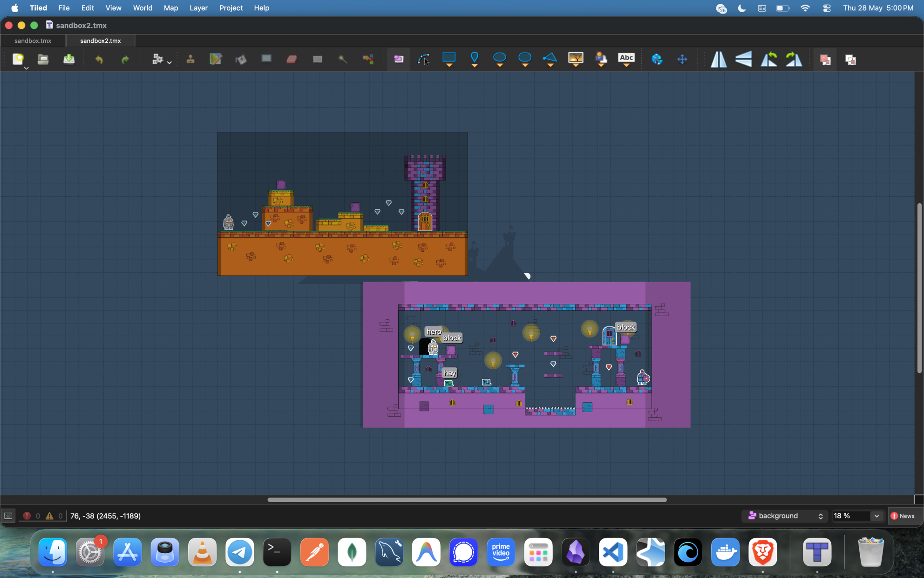Click the New Map toolbar icon
This screenshot has height=578, width=924.
18,59
